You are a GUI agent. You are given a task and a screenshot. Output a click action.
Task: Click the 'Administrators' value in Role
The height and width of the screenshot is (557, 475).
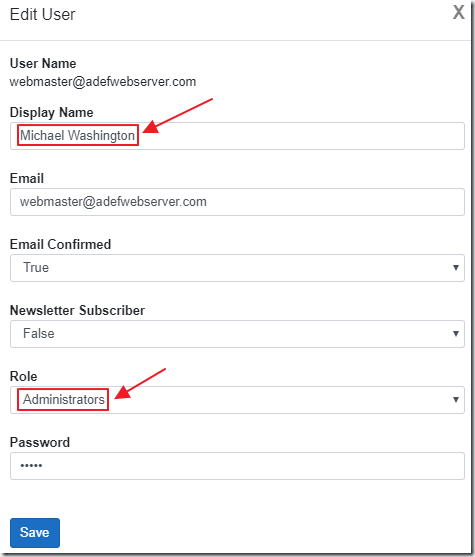point(64,400)
